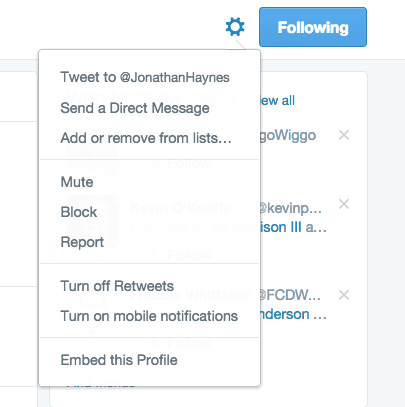405x407 pixels.
Task: Turn on mobile notifications
Action: 149,316
